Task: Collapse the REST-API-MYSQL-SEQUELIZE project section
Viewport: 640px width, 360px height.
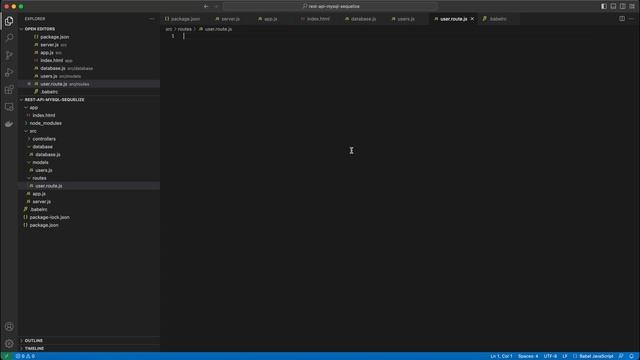Action: point(54,100)
